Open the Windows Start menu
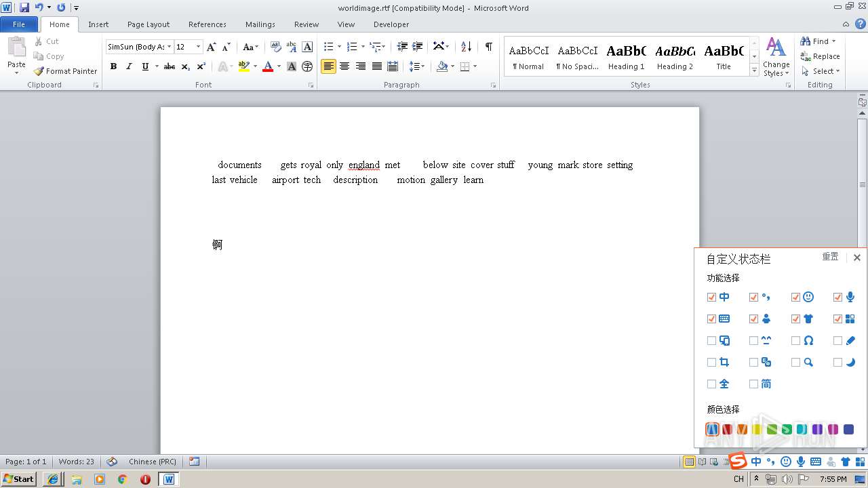Viewport: 868px width, 488px height. click(18, 479)
